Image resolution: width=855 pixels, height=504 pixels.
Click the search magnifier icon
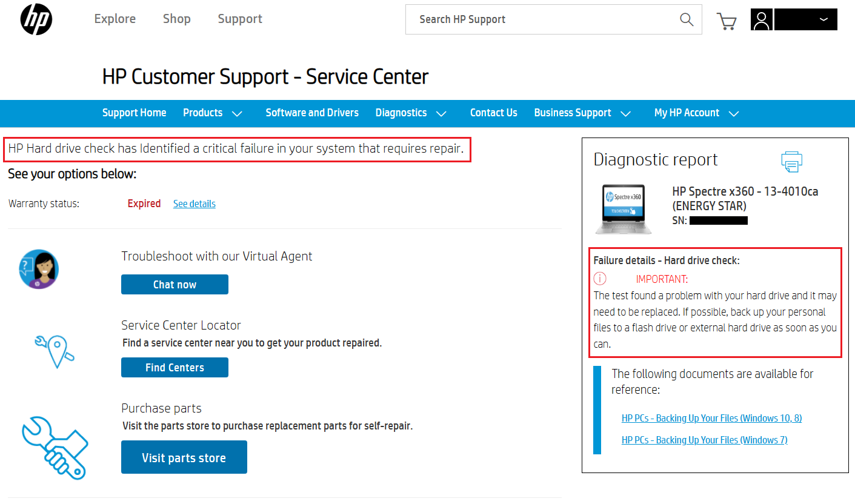pos(686,19)
